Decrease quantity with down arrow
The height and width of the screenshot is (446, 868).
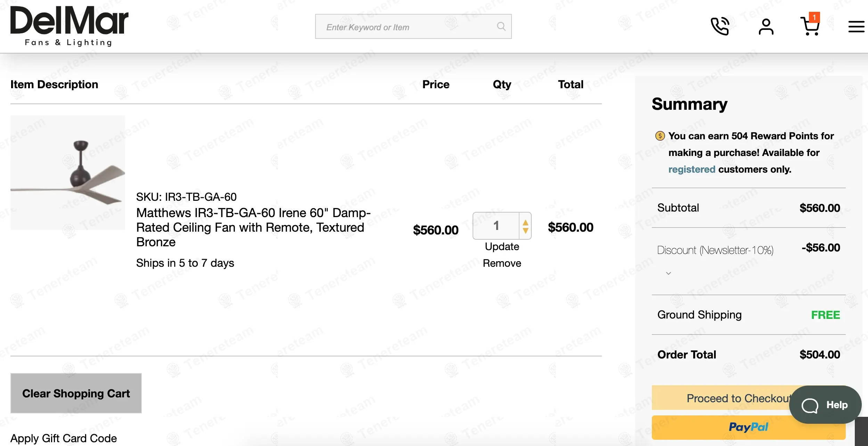[525, 231]
